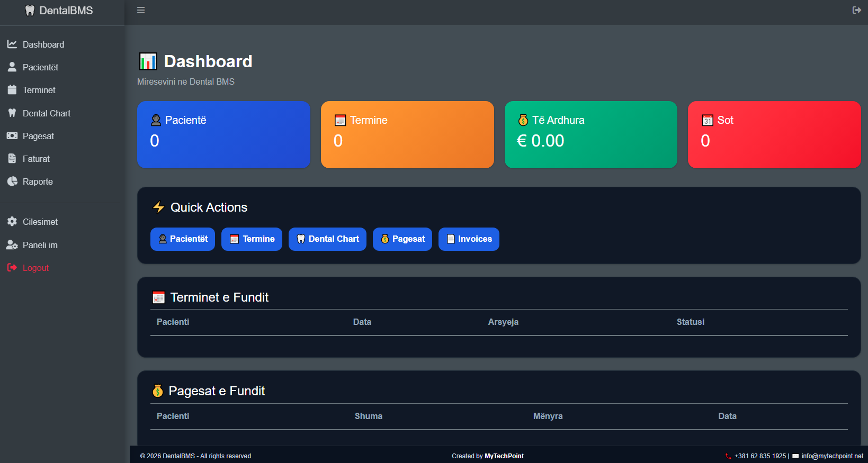Click the Termine quick action button

click(x=252, y=239)
